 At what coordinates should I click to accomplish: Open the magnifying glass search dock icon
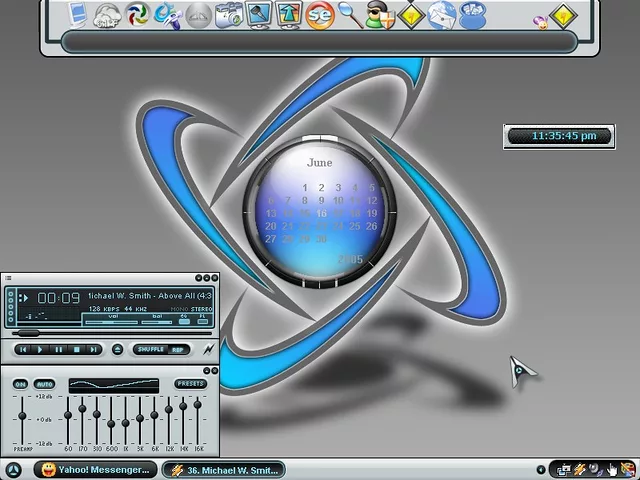click(348, 15)
